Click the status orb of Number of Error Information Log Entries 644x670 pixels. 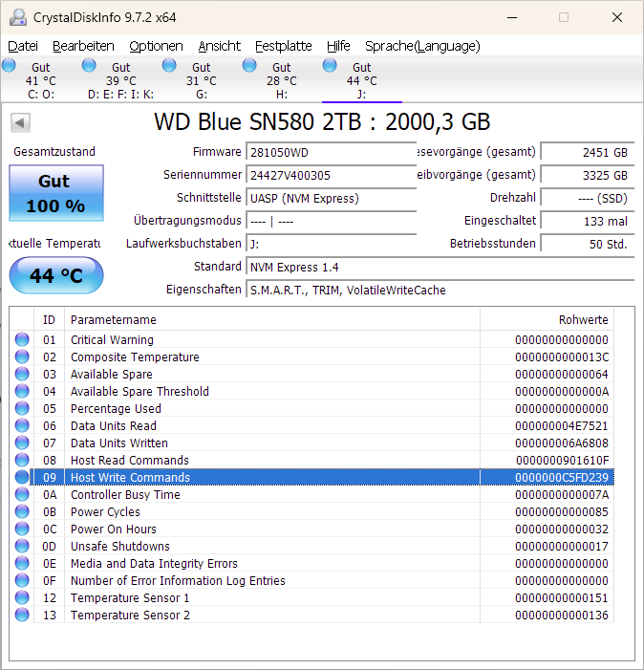coord(22,580)
